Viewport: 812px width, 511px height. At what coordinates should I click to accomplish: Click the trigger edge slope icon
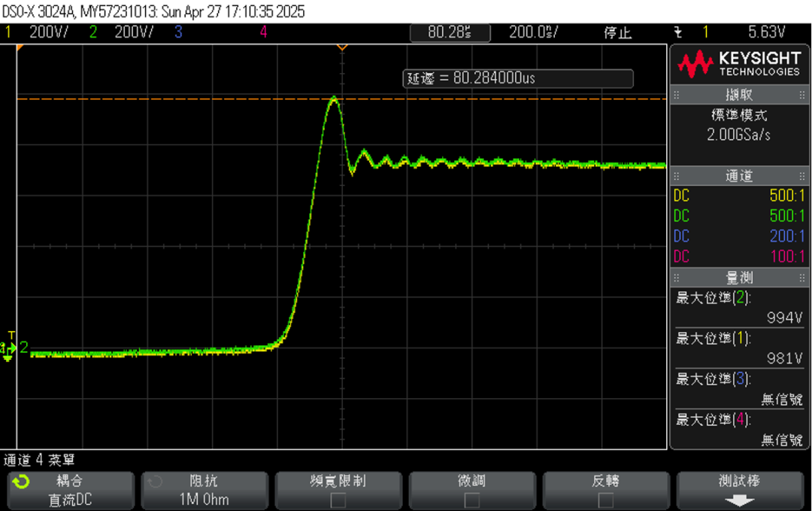tap(677, 32)
